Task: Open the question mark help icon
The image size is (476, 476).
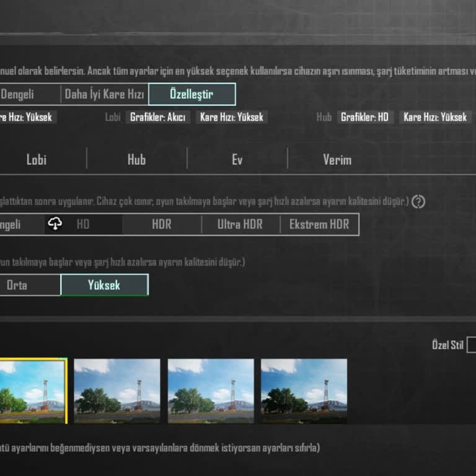Action: [418, 201]
